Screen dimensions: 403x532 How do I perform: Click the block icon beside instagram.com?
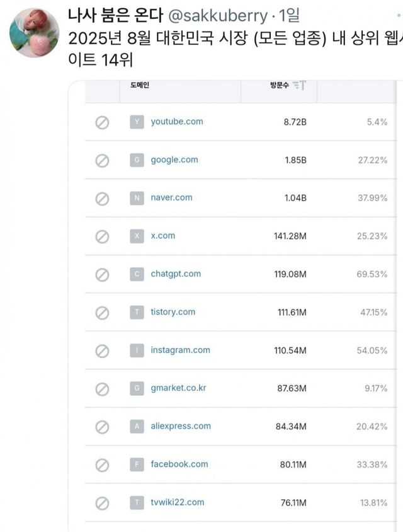[x=102, y=350]
